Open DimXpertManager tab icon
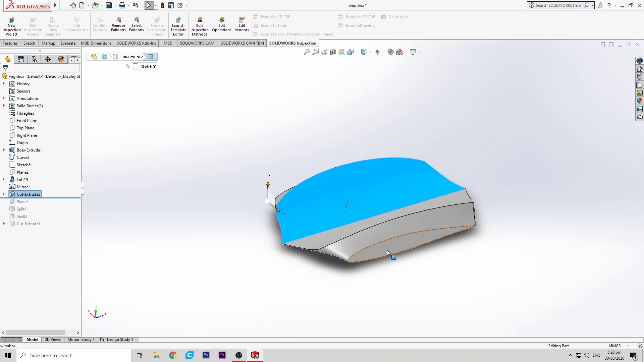 point(48,59)
